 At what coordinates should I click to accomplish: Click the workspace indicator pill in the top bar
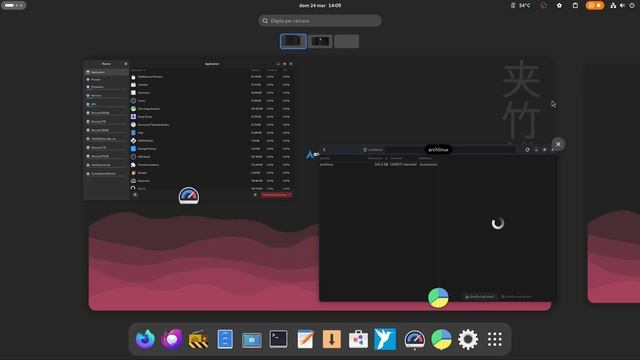coord(13,5)
